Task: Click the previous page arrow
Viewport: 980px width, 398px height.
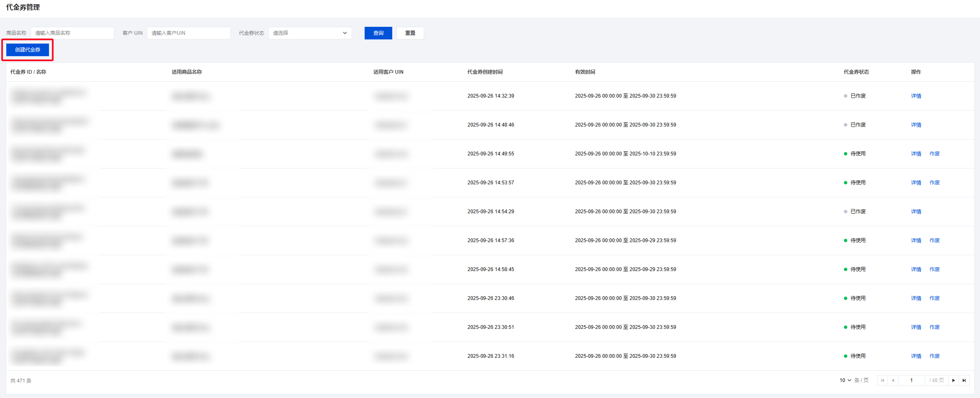Action: (893, 380)
